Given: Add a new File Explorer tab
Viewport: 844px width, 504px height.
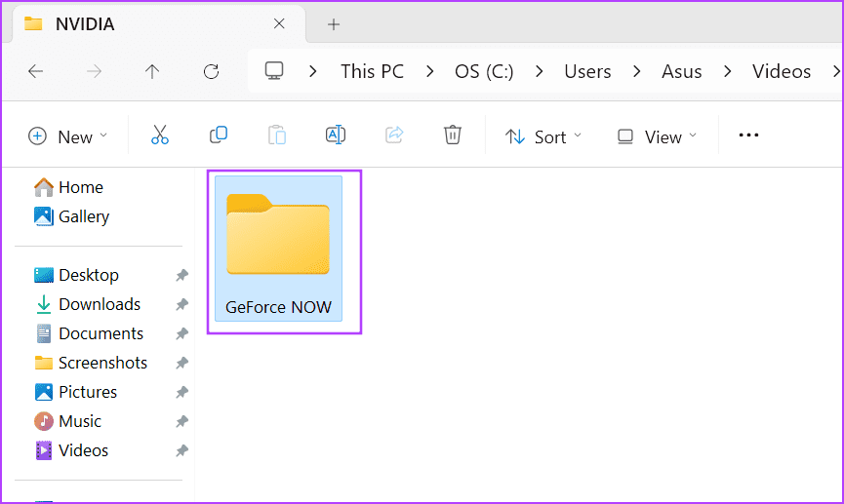Looking at the screenshot, I should click(334, 24).
